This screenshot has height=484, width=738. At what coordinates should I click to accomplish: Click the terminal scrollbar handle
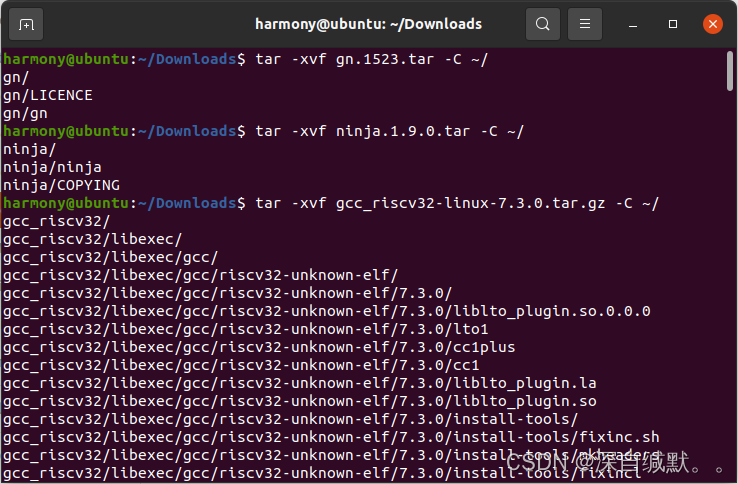tap(730, 71)
